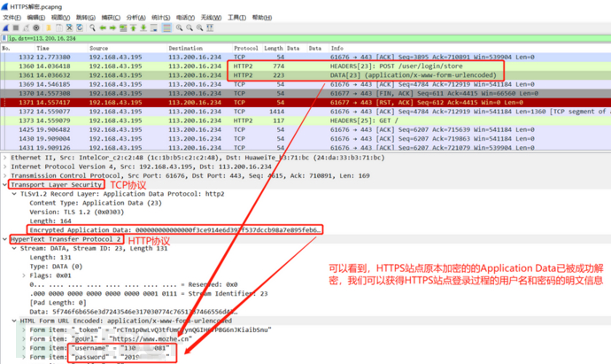Click the shark fin start capture icon
611x364 pixels.
click(x=6, y=27)
